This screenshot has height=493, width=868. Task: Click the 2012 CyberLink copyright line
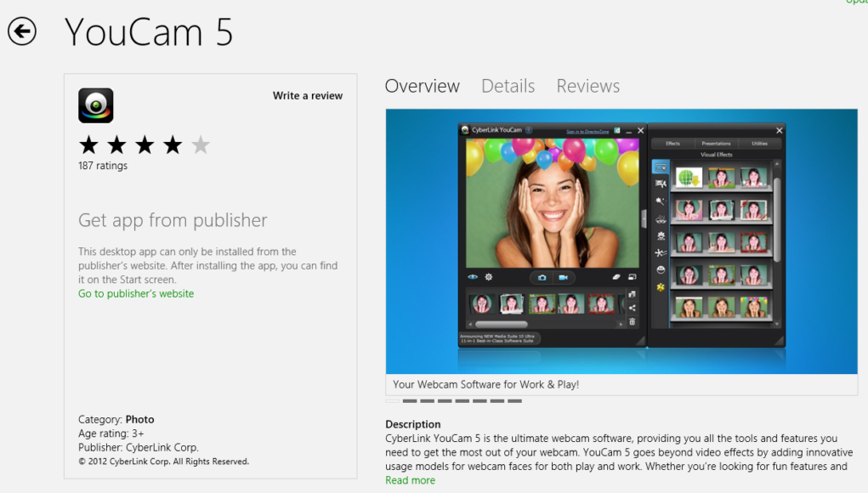pyautogui.click(x=164, y=462)
